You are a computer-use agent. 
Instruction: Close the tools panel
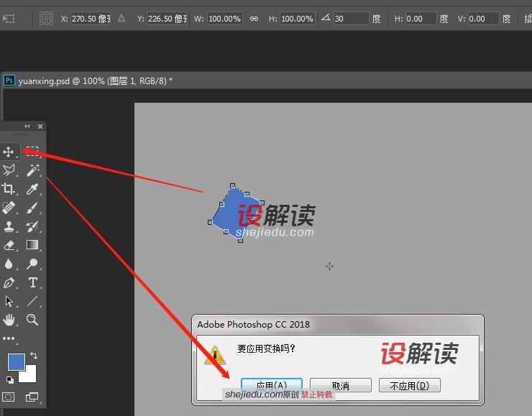(40, 126)
